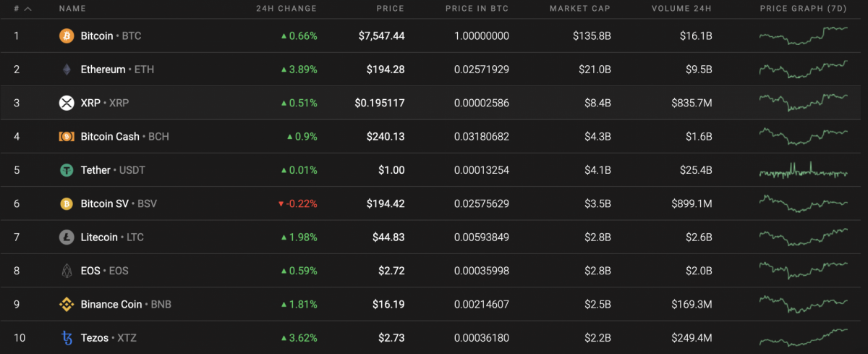Screen dimensions: 868x354
Task: Click XRP price $0.195117
Action: coord(379,103)
